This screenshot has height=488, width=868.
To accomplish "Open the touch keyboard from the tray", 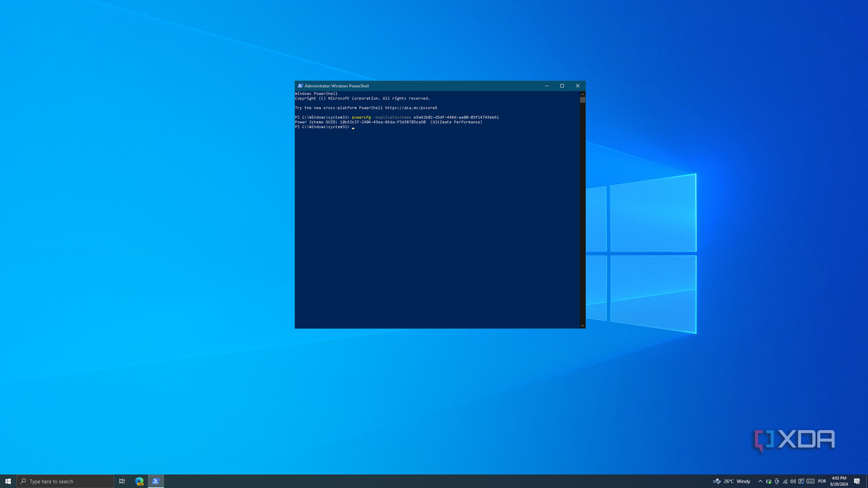I will [811, 481].
